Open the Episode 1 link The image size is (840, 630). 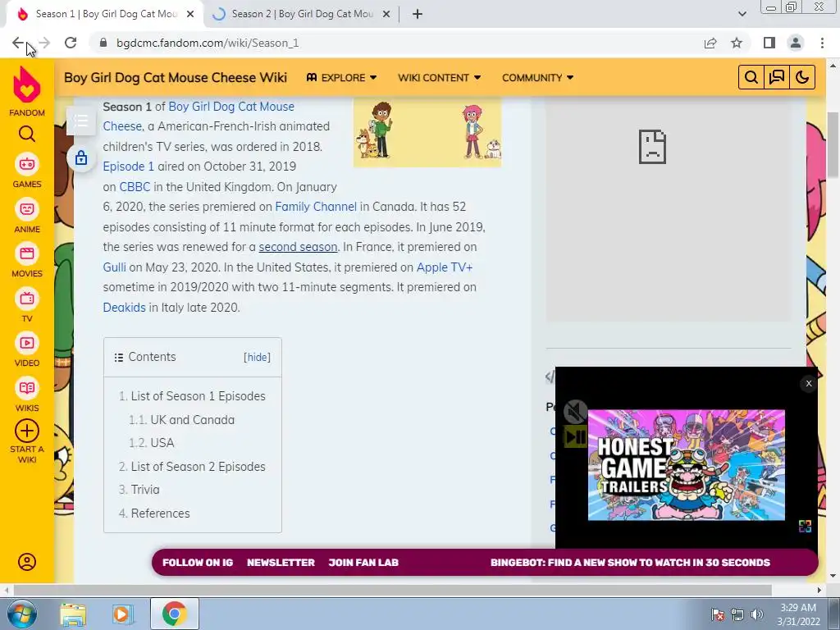coord(129,167)
